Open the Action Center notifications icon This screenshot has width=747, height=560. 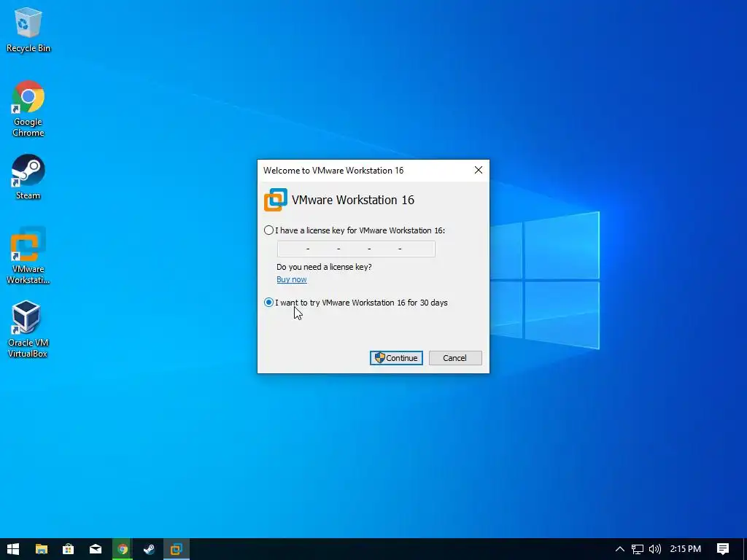tap(723, 549)
